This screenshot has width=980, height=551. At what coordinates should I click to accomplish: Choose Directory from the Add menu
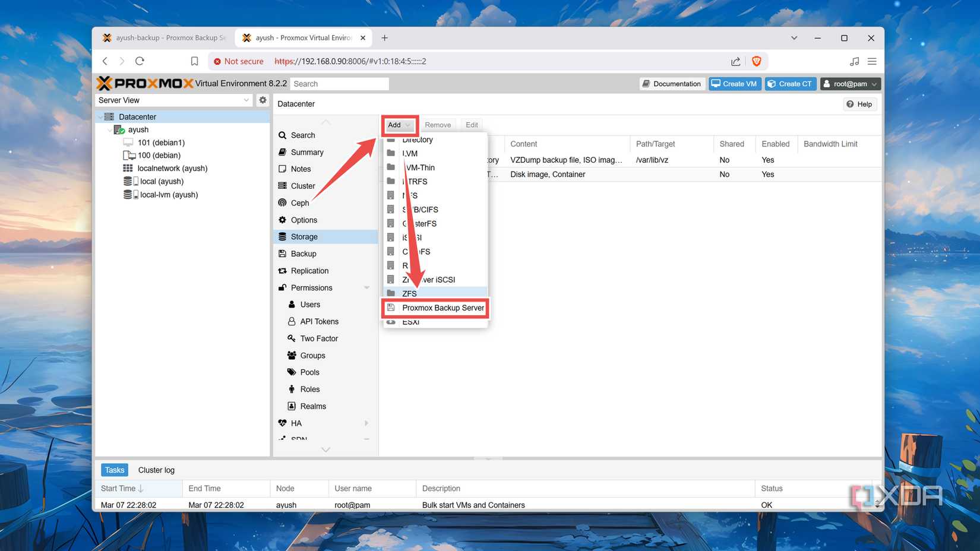coord(436,140)
